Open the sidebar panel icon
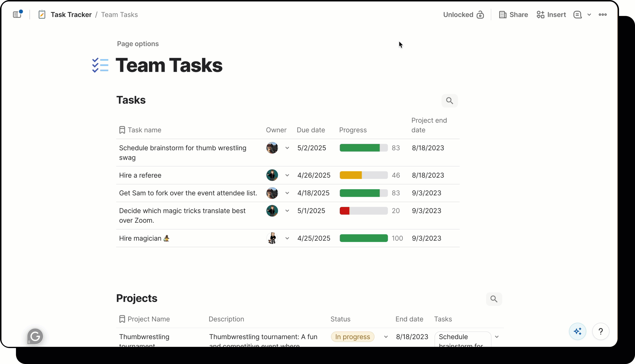Screen dimensions: 635x364 (17, 15)
